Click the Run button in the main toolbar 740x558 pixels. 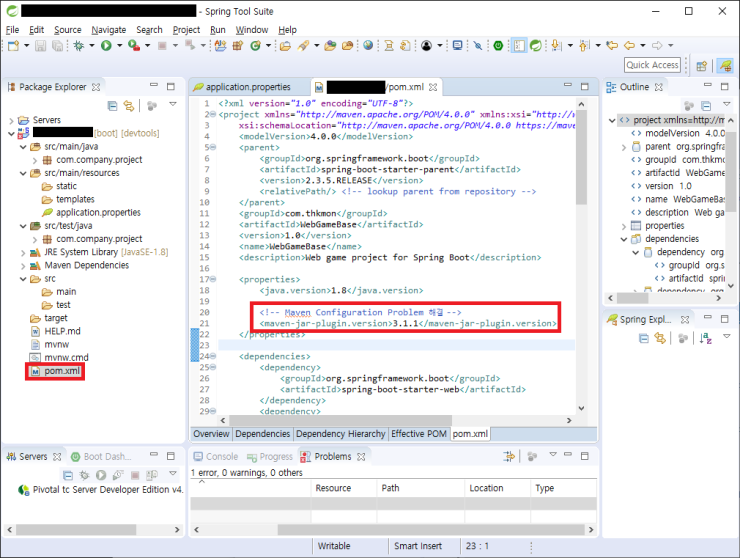coord(105,46)
